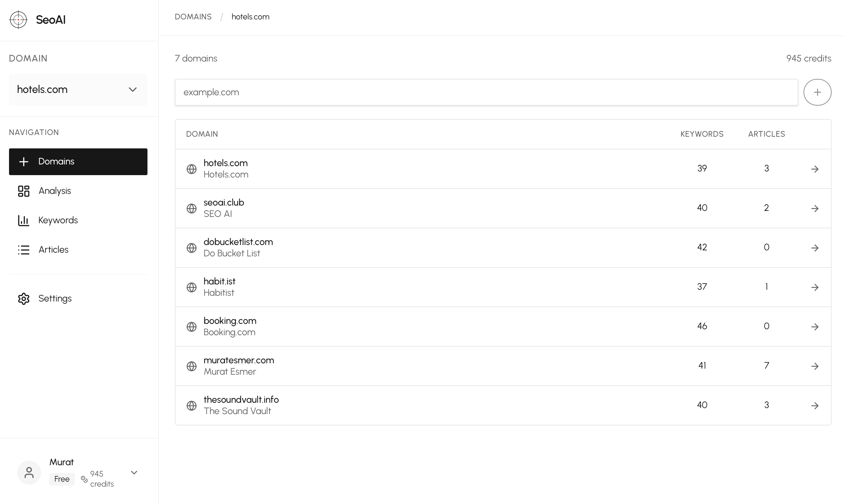
Task: Select the Analysis grid icon in sidebar
Action: point(23,191)
